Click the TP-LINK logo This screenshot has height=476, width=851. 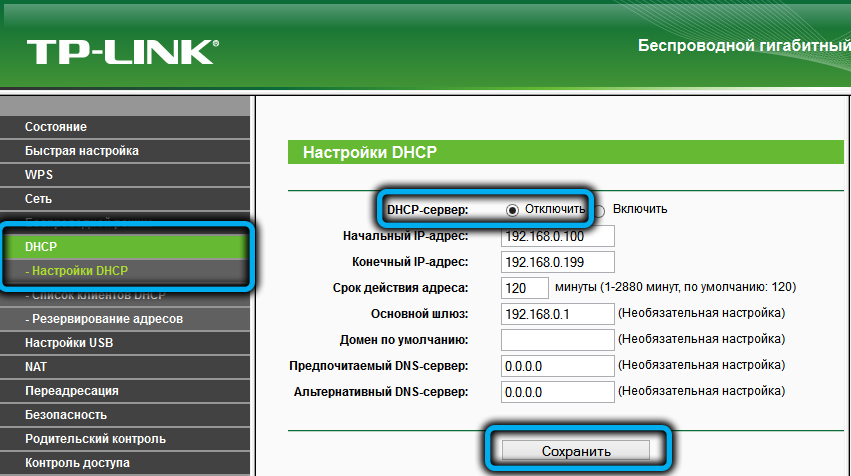click(x=122, y=51)
